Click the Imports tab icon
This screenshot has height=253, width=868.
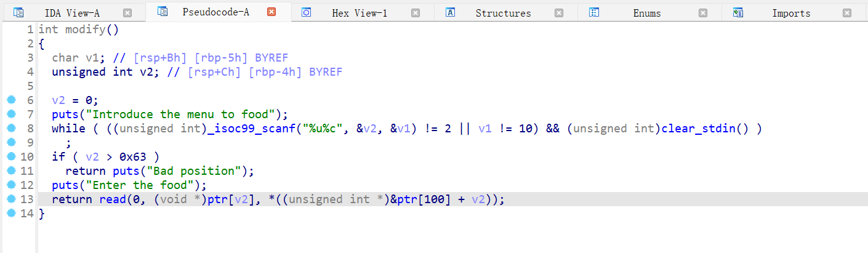tap(738, 12)
